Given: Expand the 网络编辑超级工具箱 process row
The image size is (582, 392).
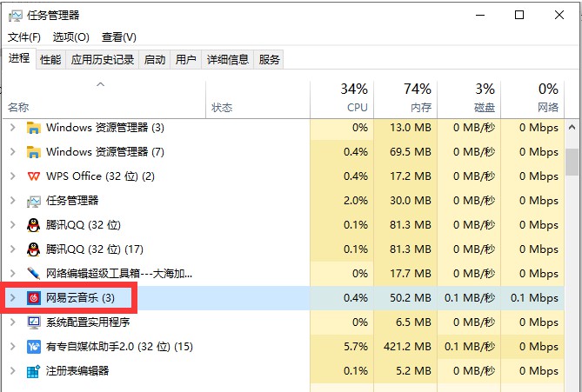Looking at the screenshot, I should [x=13, y=274].
